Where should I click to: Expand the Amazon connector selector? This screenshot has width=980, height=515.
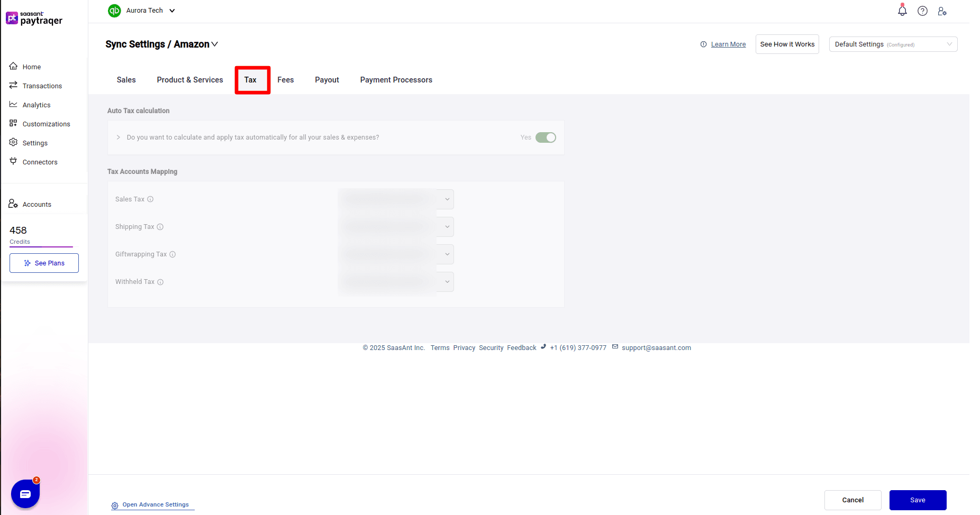pos(215,44)
